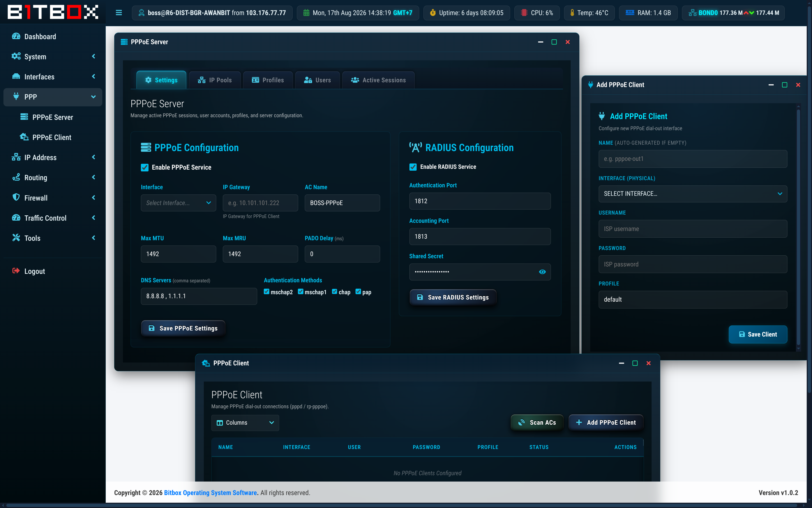
Task: Click the PPPoE Configuration server icon
Action: (146, 147)
